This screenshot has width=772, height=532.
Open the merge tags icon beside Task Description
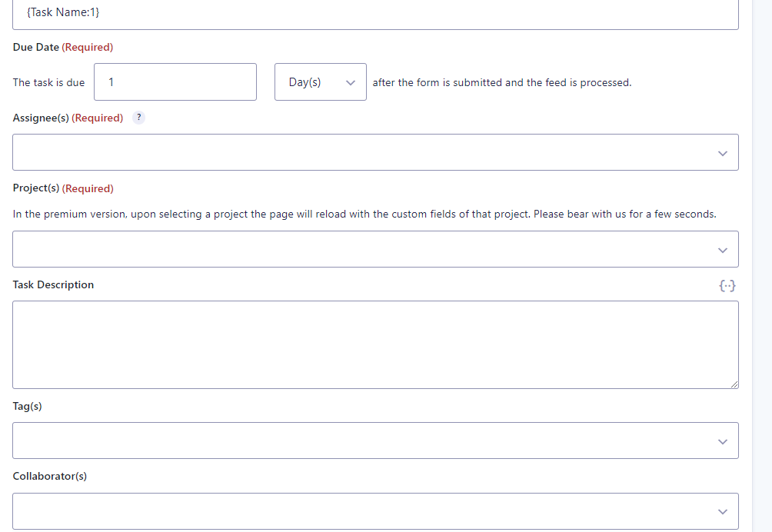coord(727,284)
